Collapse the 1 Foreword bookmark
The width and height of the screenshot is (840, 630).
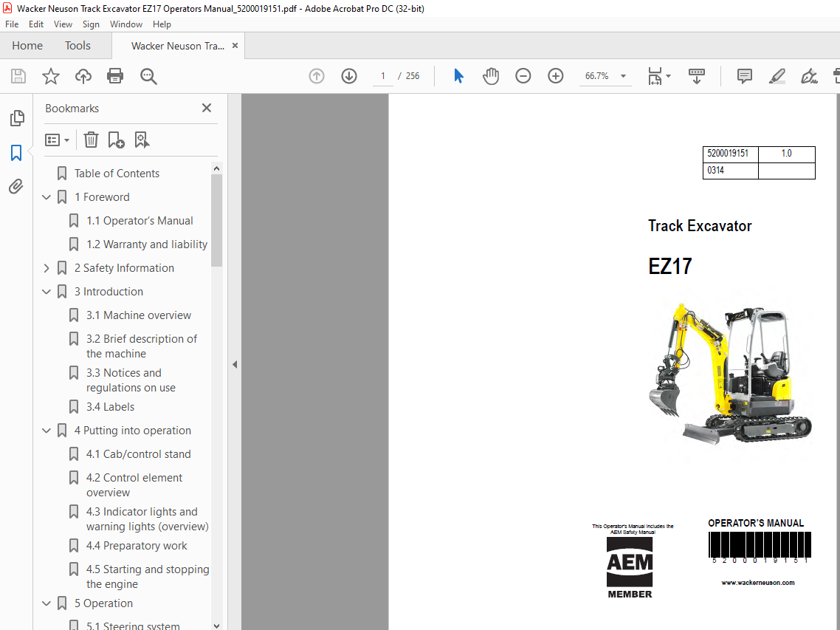47,197
